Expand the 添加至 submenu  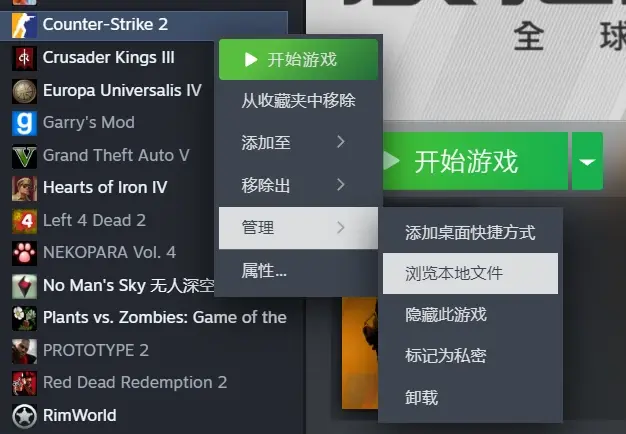coord(298,142)
